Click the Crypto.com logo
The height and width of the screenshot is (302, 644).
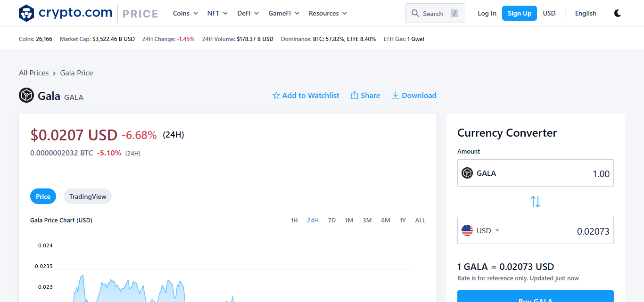pyautogui.click(x=65, y=13)
